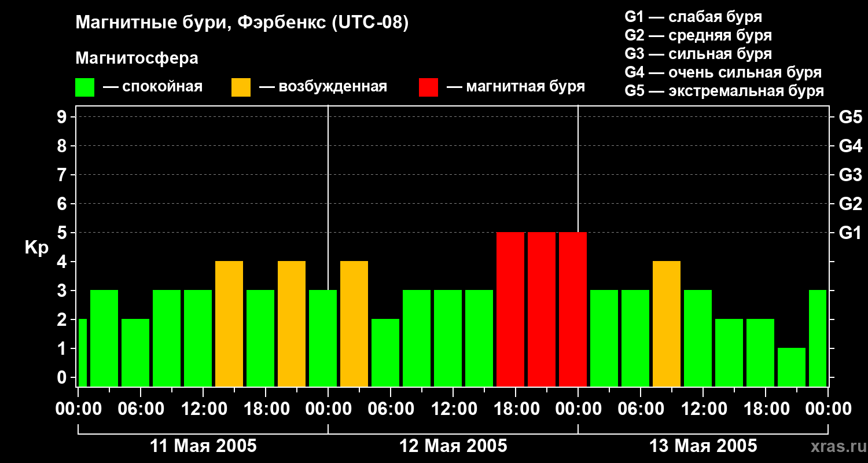Screen dimensions: 868x463
Task: Click the right-axis 'G5' label
Action: 850,117
